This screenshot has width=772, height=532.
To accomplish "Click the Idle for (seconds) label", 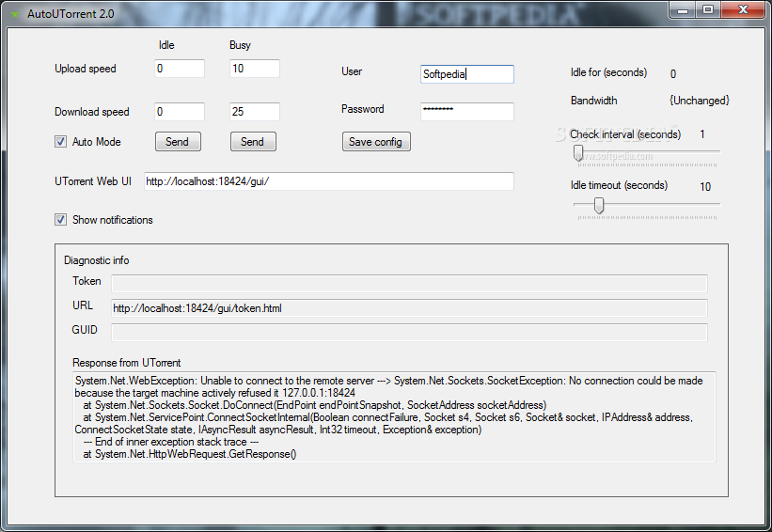I will (608, 72).
